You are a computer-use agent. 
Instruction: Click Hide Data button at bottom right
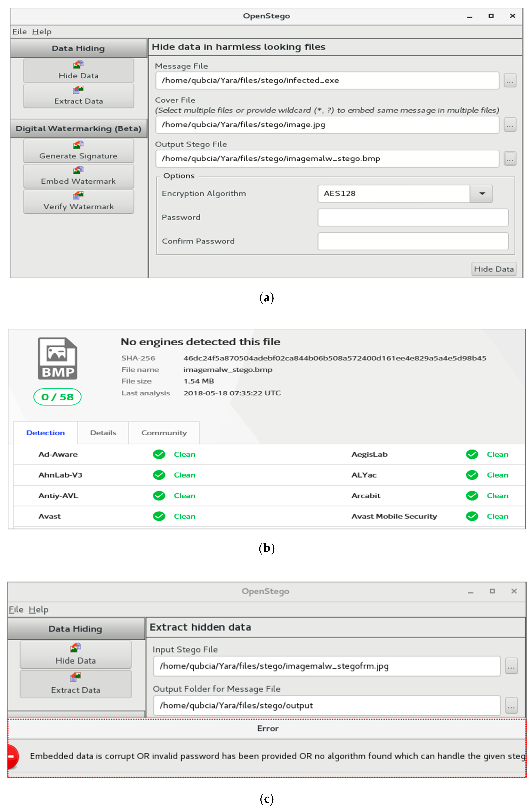(x=493, y=269)
